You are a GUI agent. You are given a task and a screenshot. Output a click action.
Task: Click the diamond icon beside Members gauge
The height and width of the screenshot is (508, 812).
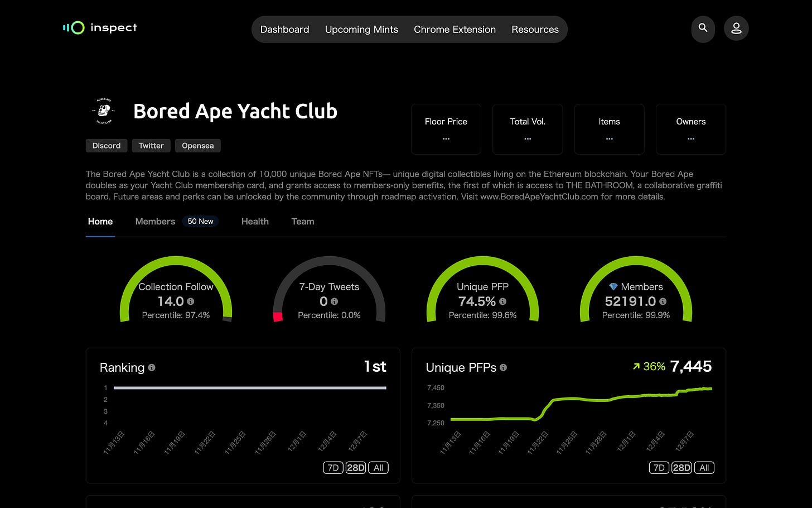(x=613, y=287)
